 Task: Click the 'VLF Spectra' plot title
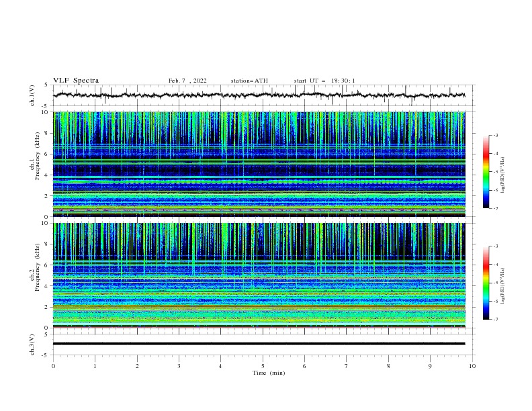click(x=76, y=81)
